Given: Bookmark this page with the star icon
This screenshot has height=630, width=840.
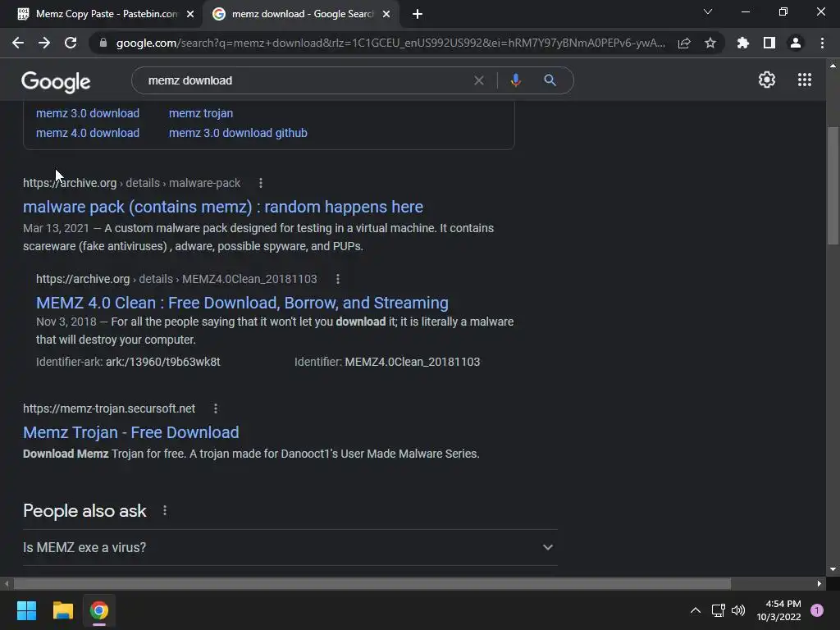Looking at the screenshot, I should (710, 43).
